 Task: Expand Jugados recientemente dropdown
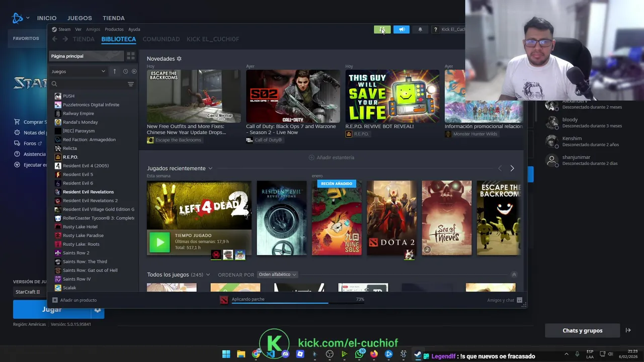tap(210, 168)
